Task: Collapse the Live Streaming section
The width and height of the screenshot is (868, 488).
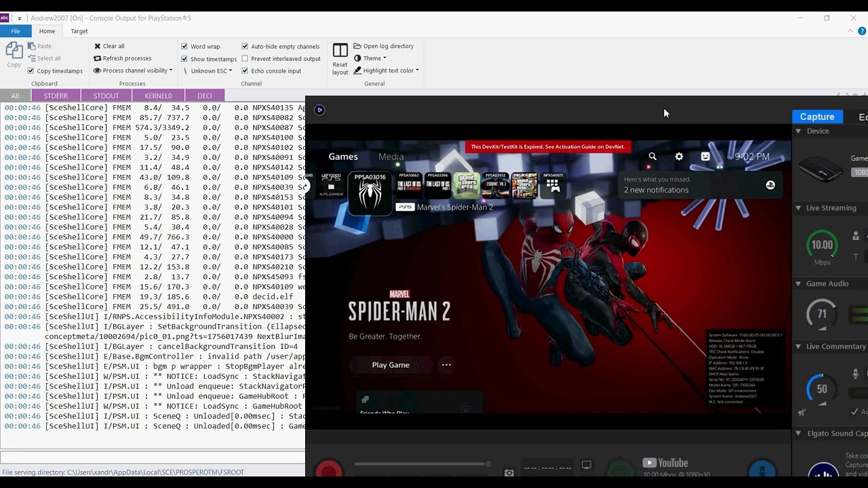Action: 798,208
